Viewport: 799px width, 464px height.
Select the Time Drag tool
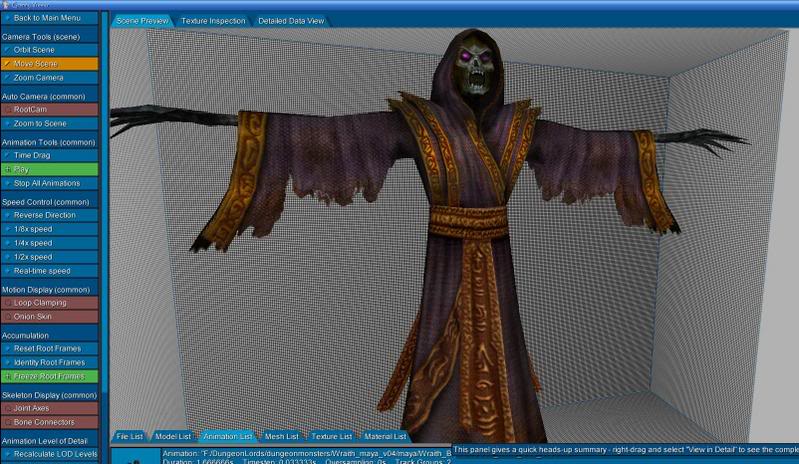click(x=49, y=155)
